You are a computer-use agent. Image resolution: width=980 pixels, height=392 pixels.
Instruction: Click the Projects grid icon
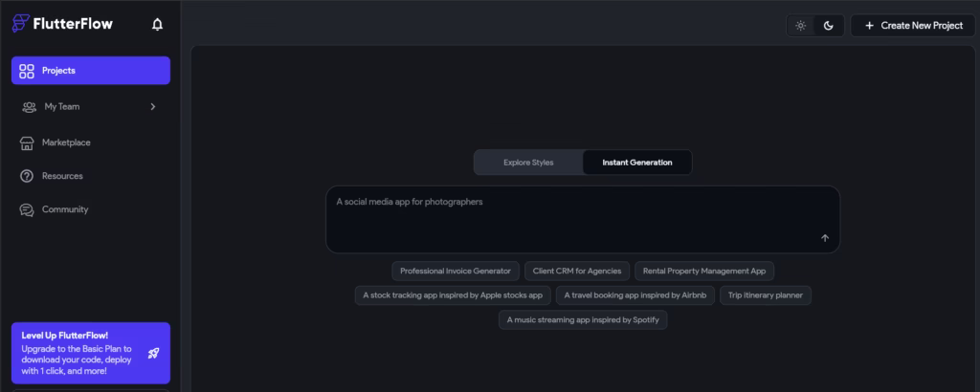pyautogui.click(x=27, y=71)
